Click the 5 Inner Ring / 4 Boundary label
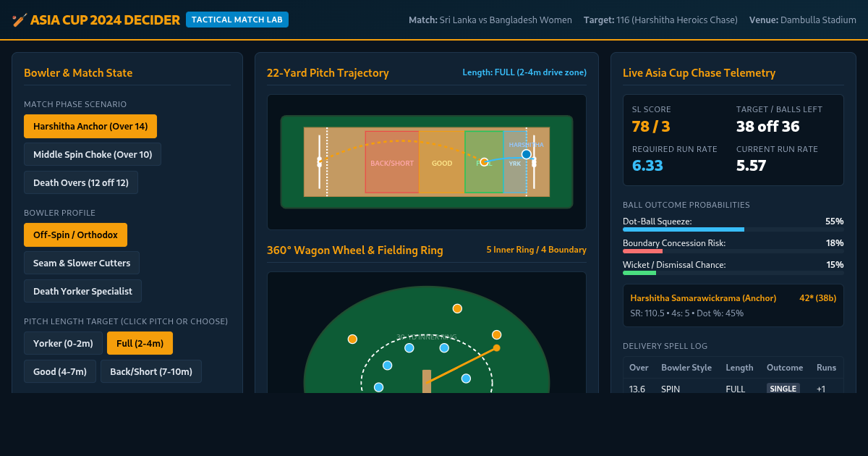Image resolution: width=868 pixels, height=456 pixels. click(536, 250)
